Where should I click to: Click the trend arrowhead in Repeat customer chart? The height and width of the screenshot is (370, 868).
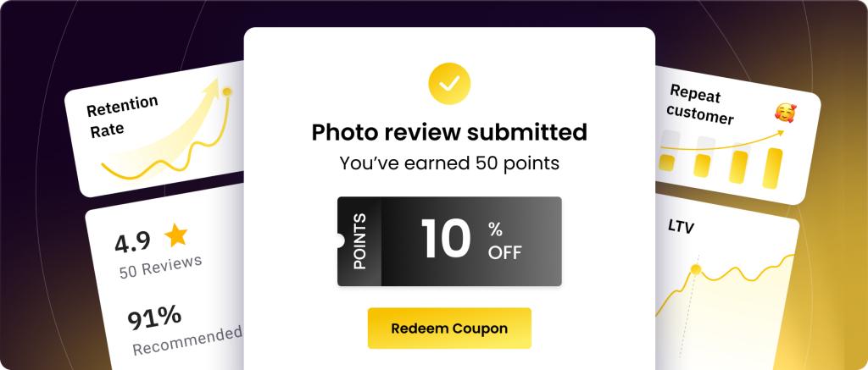coord(780,133)
